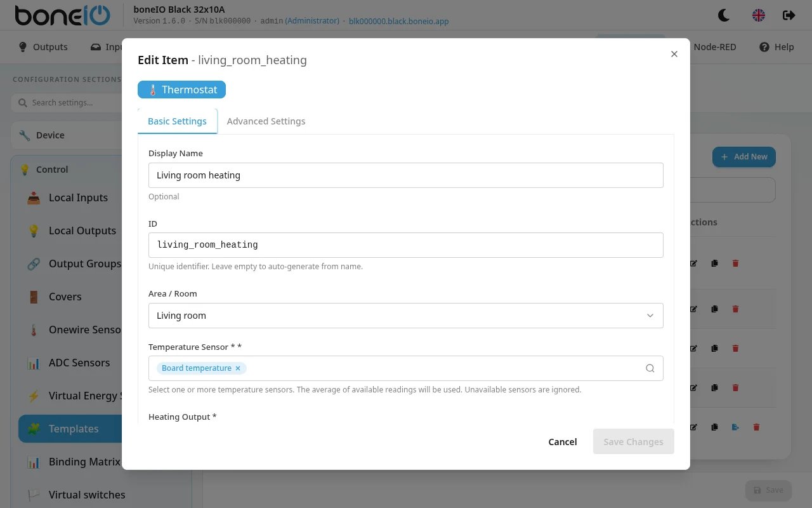This screenshot has height=508, width=812.
Task: Click the admin (Administrator) user text
Action: [x=300, y=21]
